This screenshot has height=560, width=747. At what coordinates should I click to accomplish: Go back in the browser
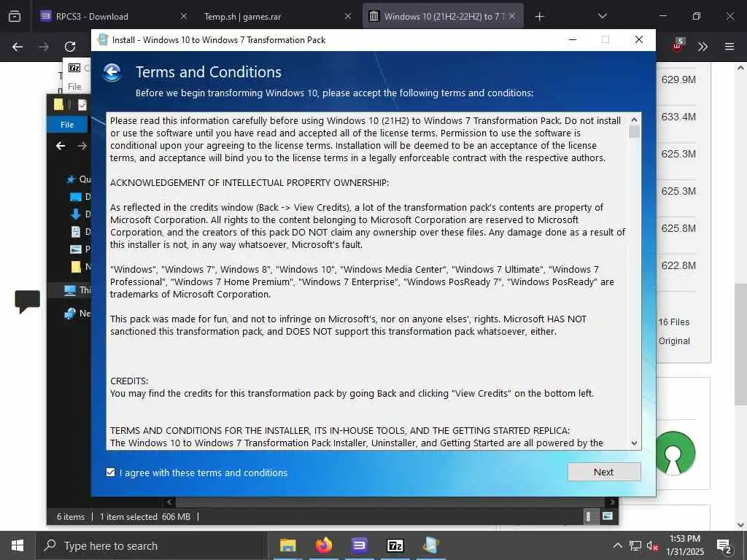click(18, 47)
